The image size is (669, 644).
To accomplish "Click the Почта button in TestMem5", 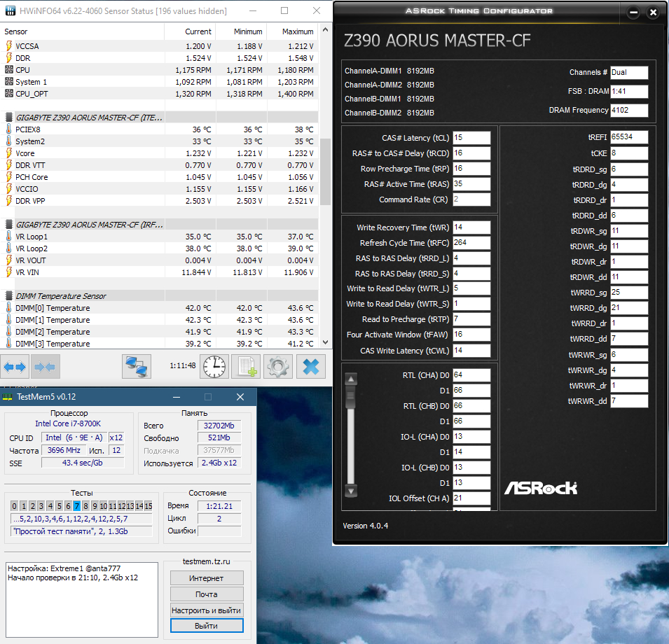I will (x=207, y=594).
